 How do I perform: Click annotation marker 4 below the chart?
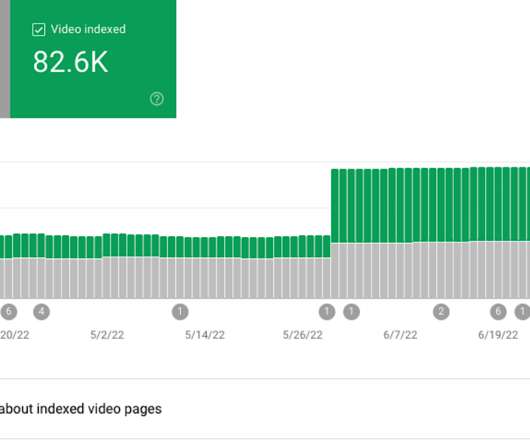tap(42, 312)
